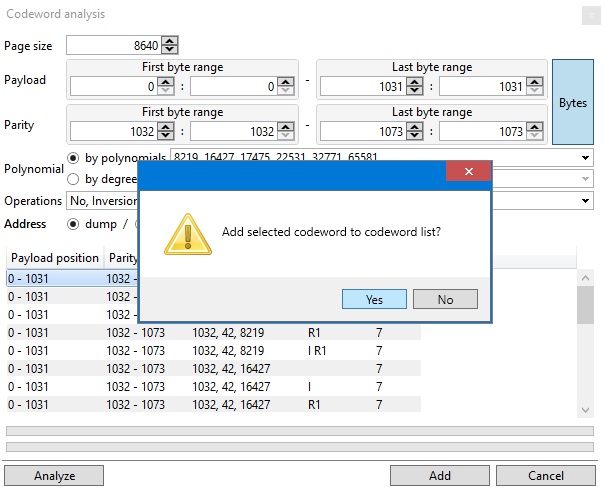
Task: Open the polynomials list dropdown arrow
Action: point(585,158)
